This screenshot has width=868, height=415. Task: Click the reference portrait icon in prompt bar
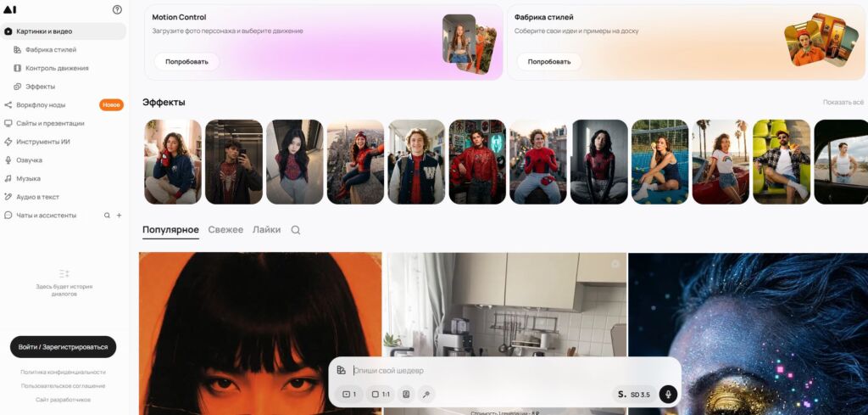406,395
